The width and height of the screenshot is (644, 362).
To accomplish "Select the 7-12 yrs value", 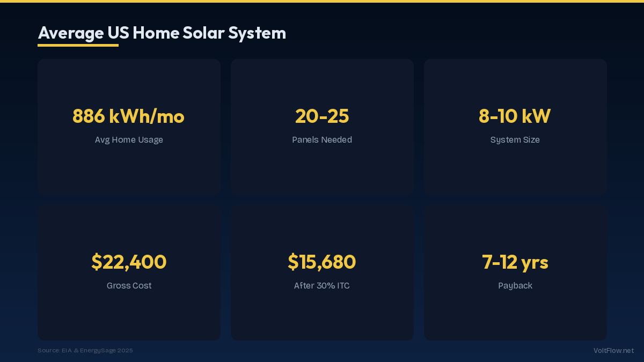I will pos(515,262).
